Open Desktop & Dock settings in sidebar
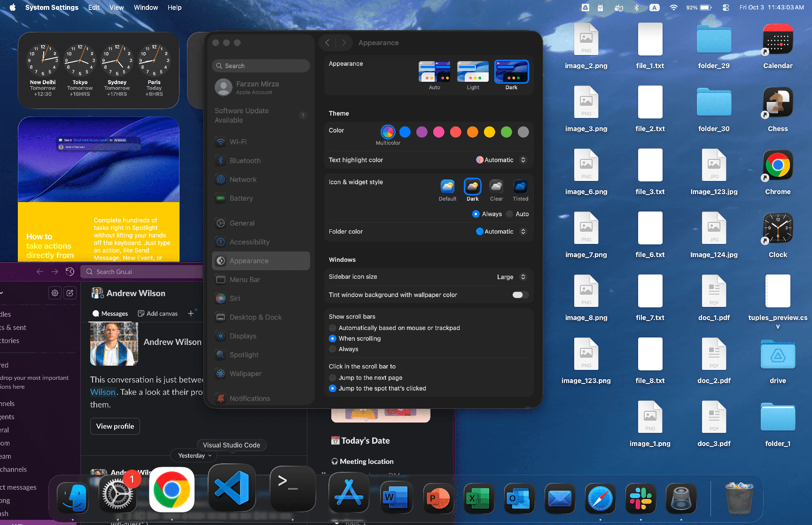812x525 pixels. 256,317
